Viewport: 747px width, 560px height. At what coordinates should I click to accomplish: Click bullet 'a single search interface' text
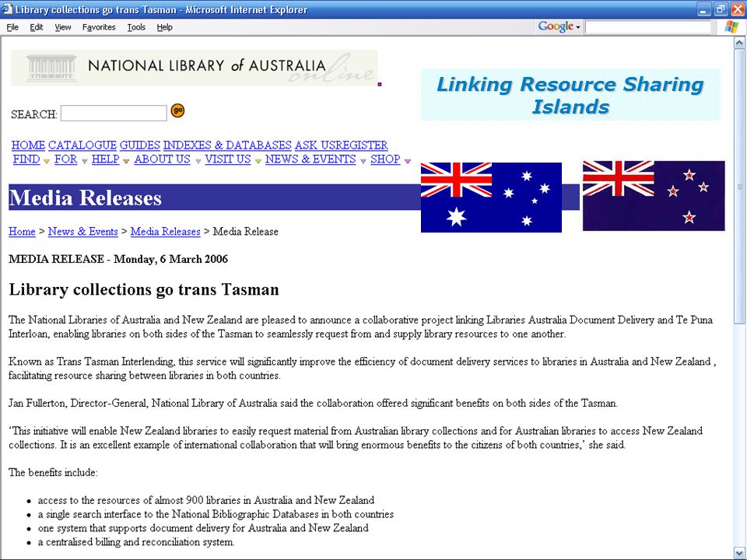point(216,514)
